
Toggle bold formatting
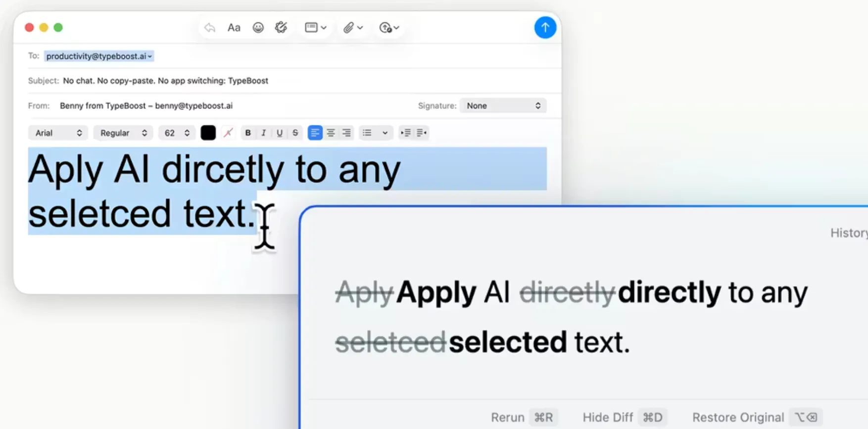pos(248,133)
